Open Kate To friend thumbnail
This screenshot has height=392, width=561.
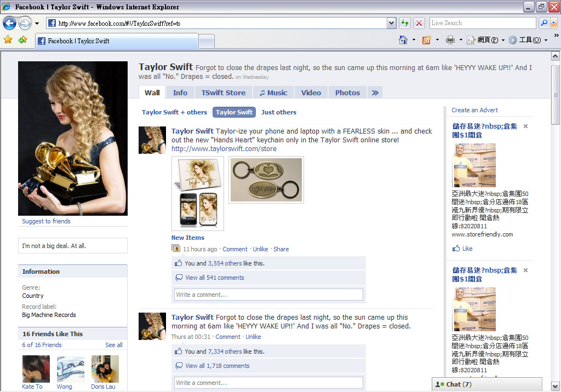tap(36, 369)
